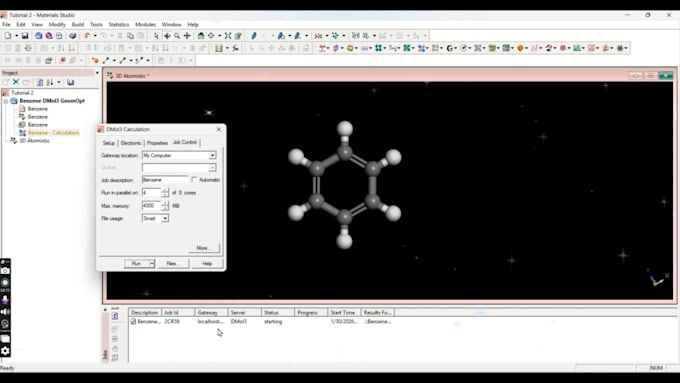The image size is (680, 383).
Task: Select the 3D Atomistic item in the project tree
Action: point(34,141)
